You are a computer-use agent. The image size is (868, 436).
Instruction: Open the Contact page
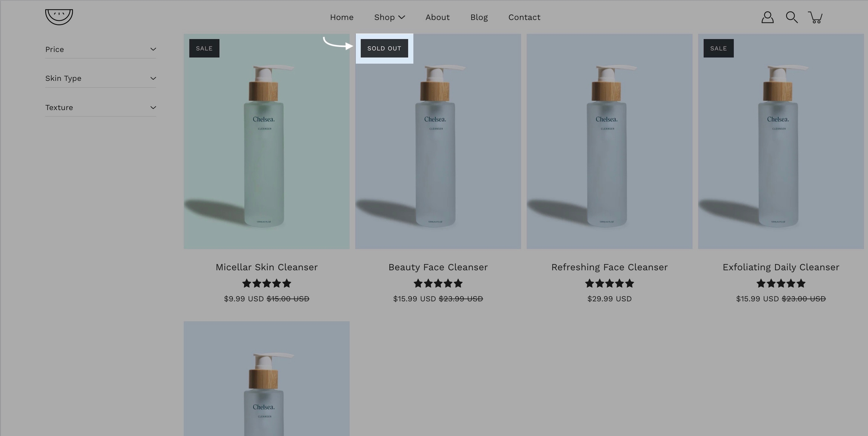[x=524, y=17]
